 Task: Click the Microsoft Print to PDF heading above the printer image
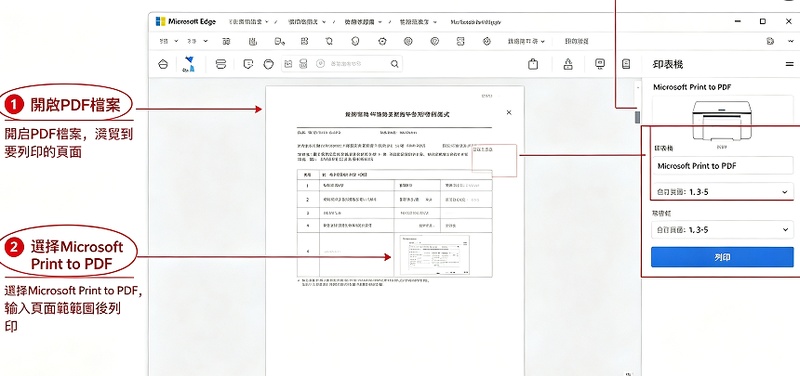pyautogui.click(x=692, y=87)
